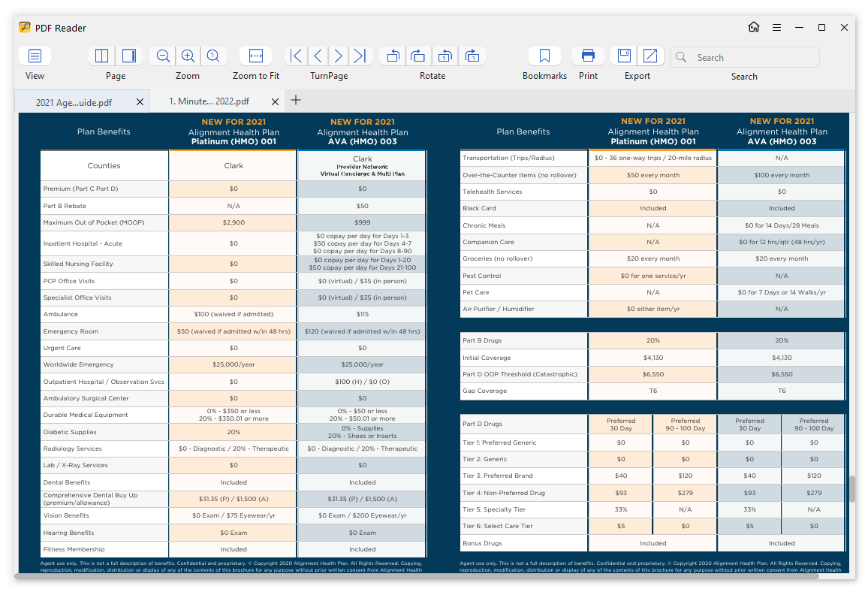
Task: Rotate page clockwise, second Rotate icon
Action: [418, 56]
